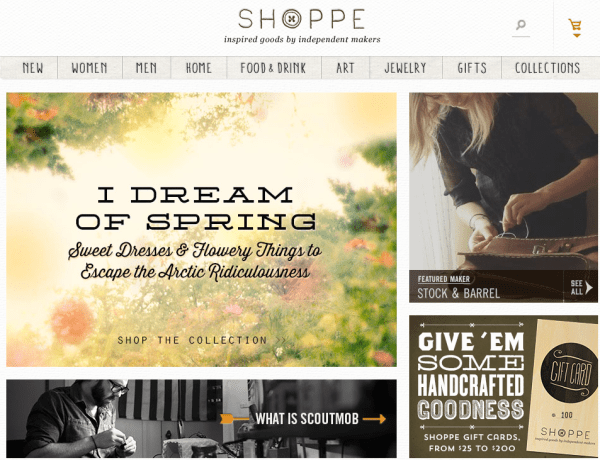Click the orange arrow after What Is Scoutmob
The image size is (600, 460).
[374, 419]
